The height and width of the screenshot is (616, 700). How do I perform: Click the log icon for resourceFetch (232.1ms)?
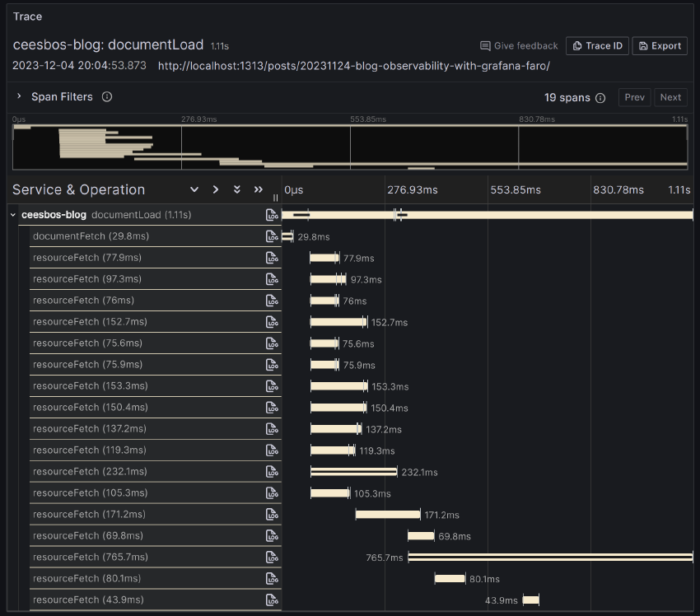click(x=272, y=472)
